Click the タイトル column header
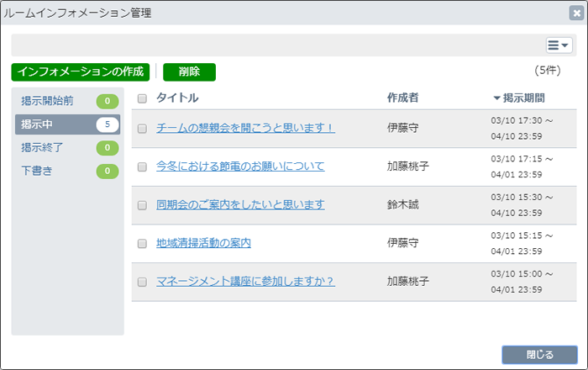This screenshot has width=588, height=370. coord(177,98)
